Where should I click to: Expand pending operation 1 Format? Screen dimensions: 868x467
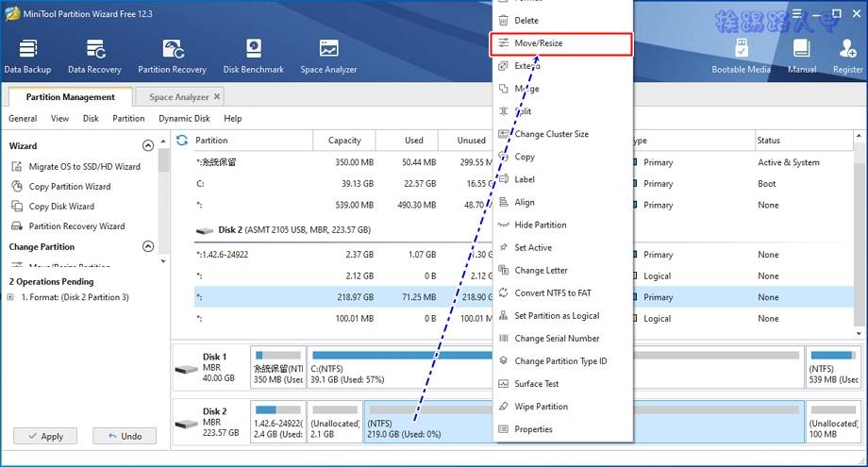click(x=10, y=297)
